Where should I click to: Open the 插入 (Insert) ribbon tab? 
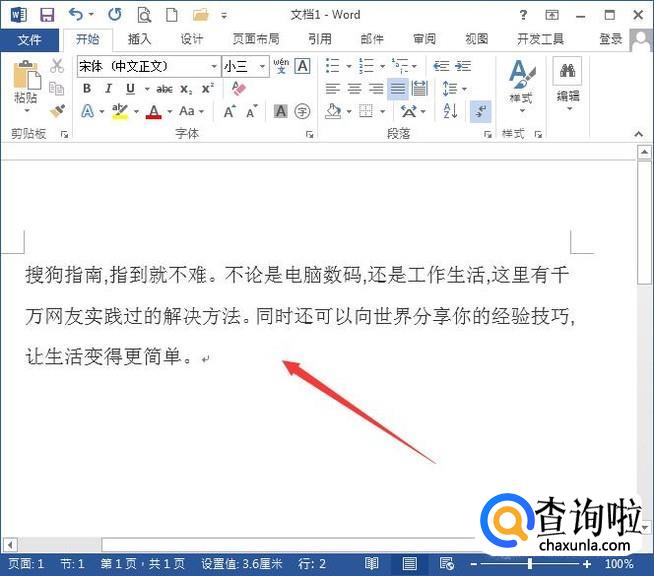pos(139,39)
